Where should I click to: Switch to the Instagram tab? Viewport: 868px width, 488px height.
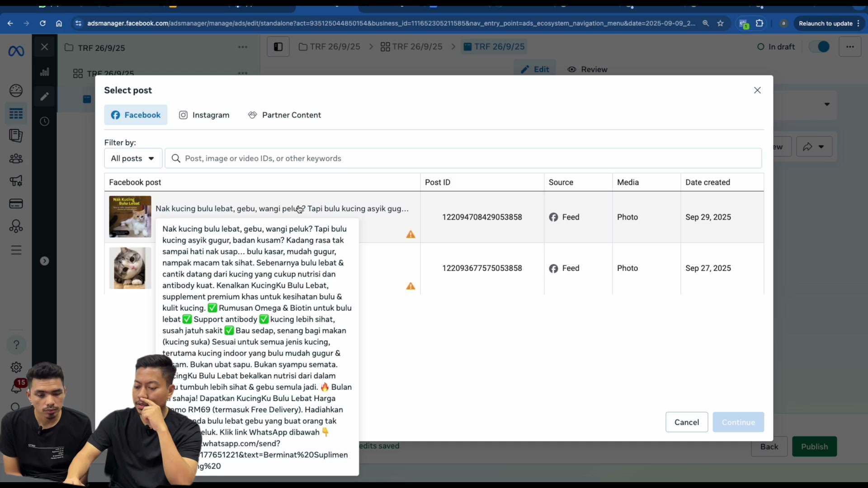coord(204,115)
